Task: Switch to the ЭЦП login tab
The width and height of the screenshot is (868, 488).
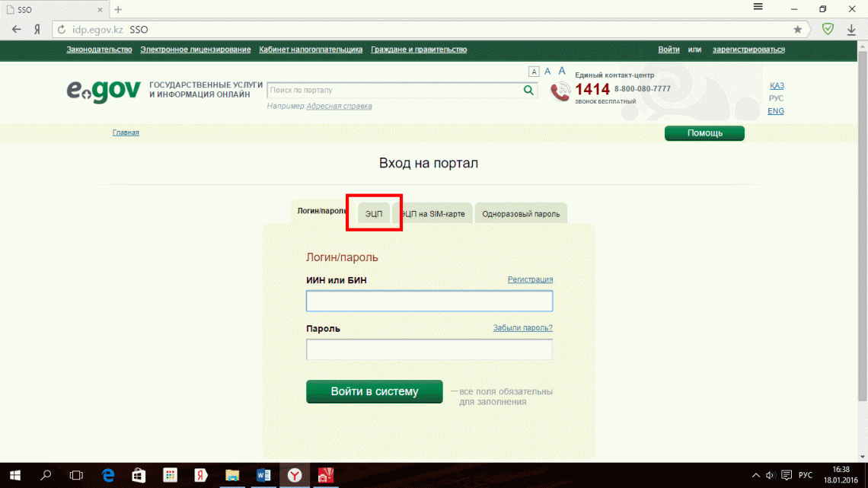Action: tap(373, 213)
